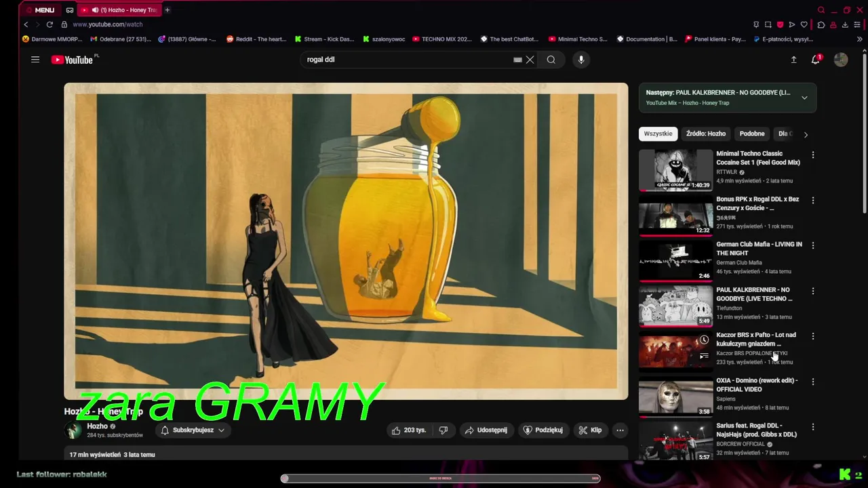Click the stream overlay progress bar
868x488 pixels.
(x=441, y=479)
